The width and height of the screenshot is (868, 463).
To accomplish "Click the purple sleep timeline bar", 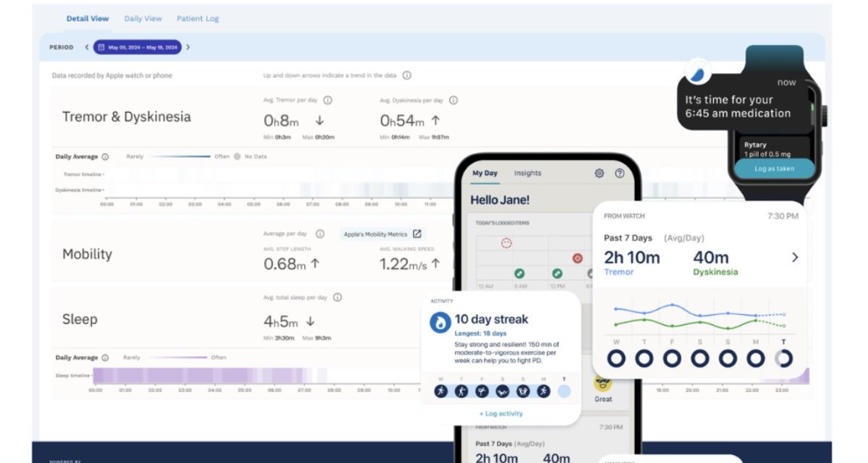I will 203,375.
